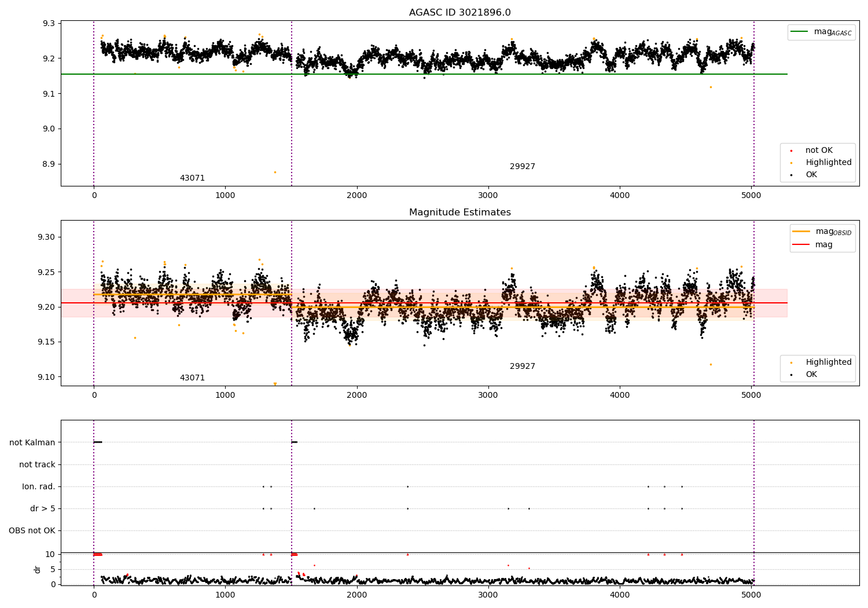This screenshot has width=868, height=608.
Task: Click the 'Ion. rad.' axis label
Action: pos(39,486)
